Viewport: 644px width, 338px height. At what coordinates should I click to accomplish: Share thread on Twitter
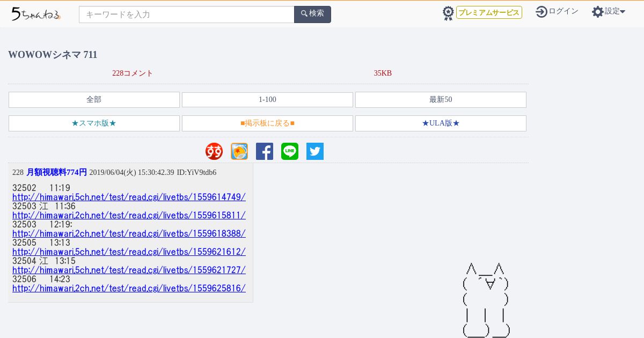pos(315,151)
